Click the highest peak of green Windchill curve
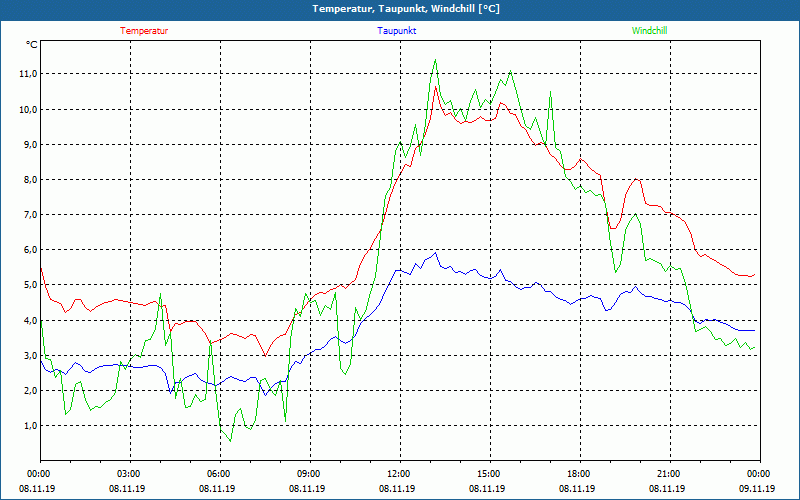This screenshot has height=500, width=800. (435, 60)
